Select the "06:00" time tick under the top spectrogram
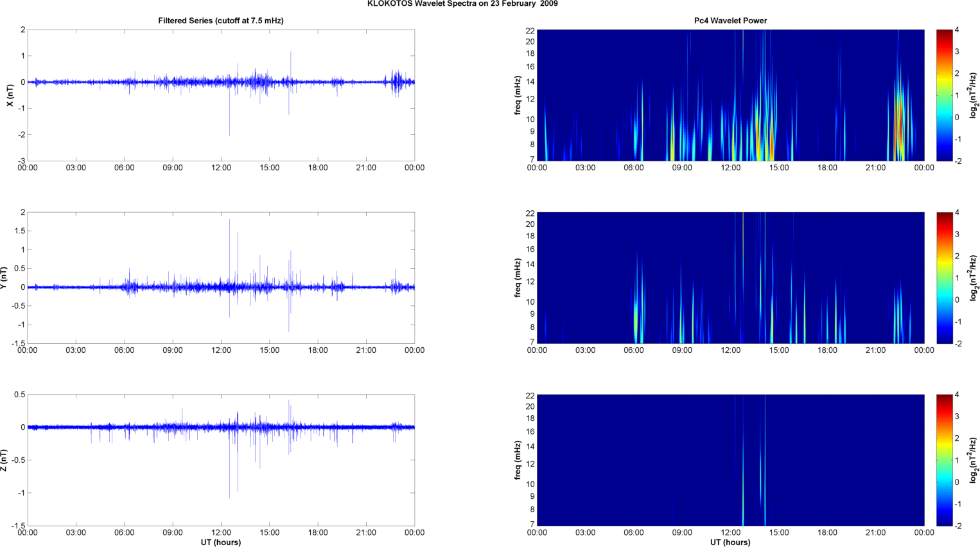This screenshot has width=980, height=547. (x=634, y=168)
